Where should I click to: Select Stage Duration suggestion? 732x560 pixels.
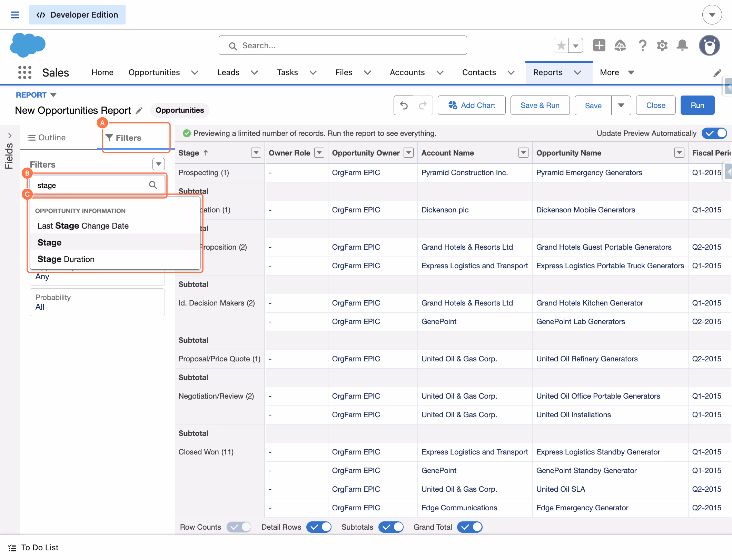click(115, 259)
